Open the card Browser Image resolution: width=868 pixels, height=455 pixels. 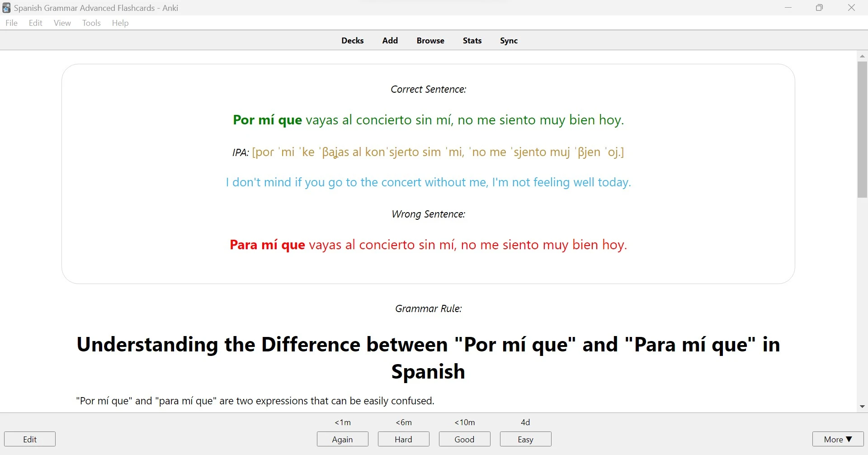430,40
